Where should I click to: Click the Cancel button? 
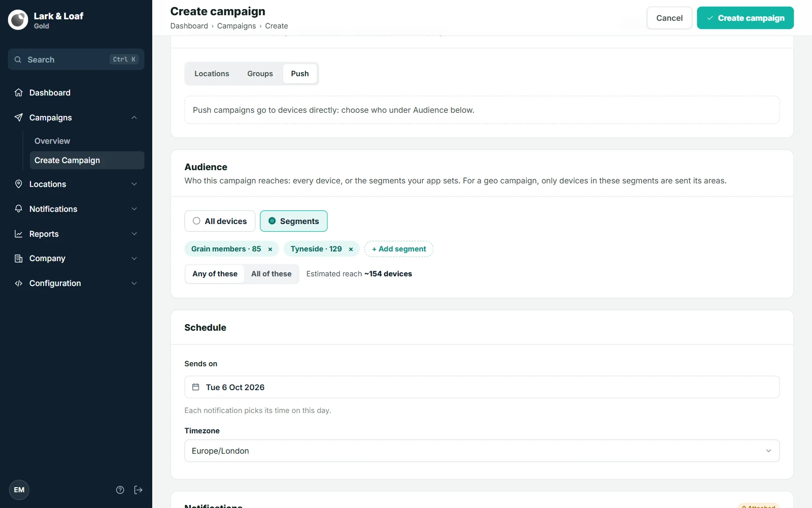669,18
